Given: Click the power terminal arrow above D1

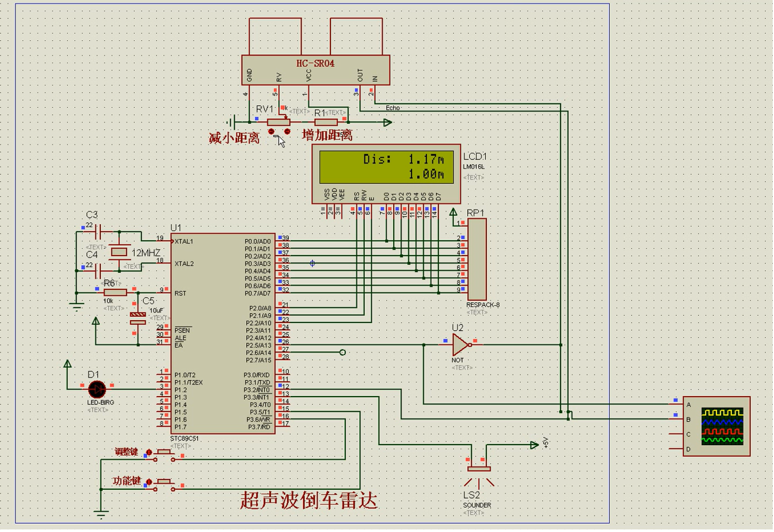Looking at the screenshot, I should pos(68,365).
